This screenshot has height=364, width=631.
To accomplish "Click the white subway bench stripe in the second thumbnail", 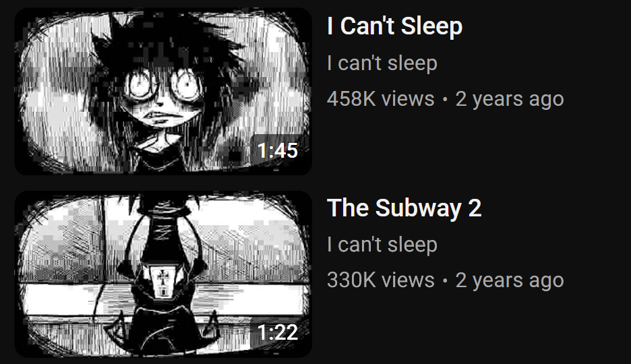I will coord(163,300).
